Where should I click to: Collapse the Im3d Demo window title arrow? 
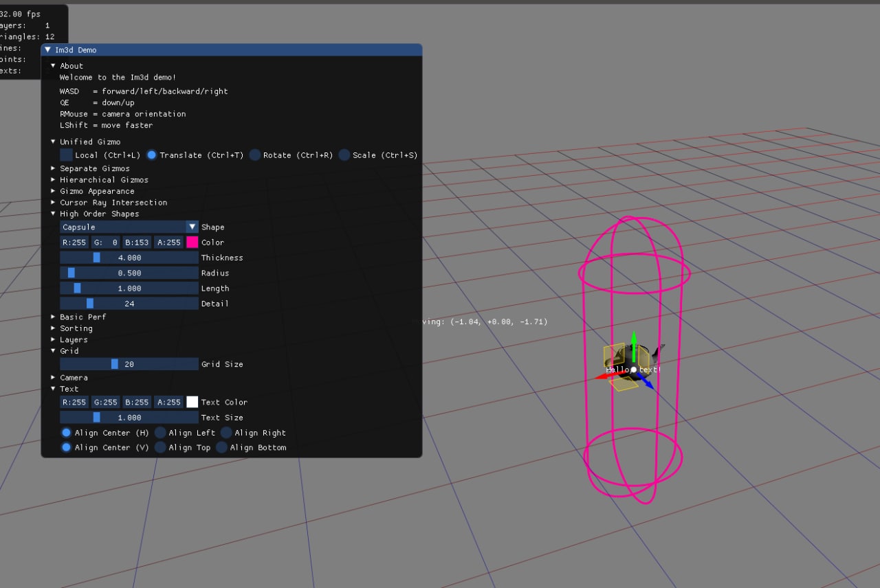tap(47, 50)
